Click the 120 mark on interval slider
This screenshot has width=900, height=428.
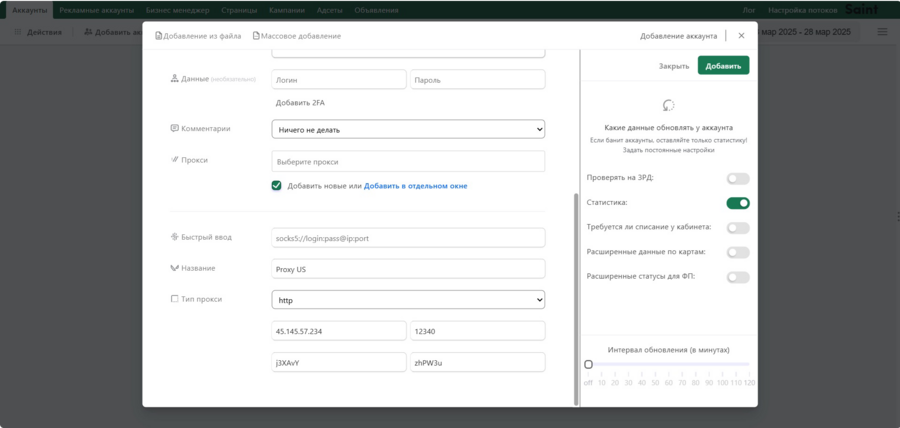(x=750, y=383)
